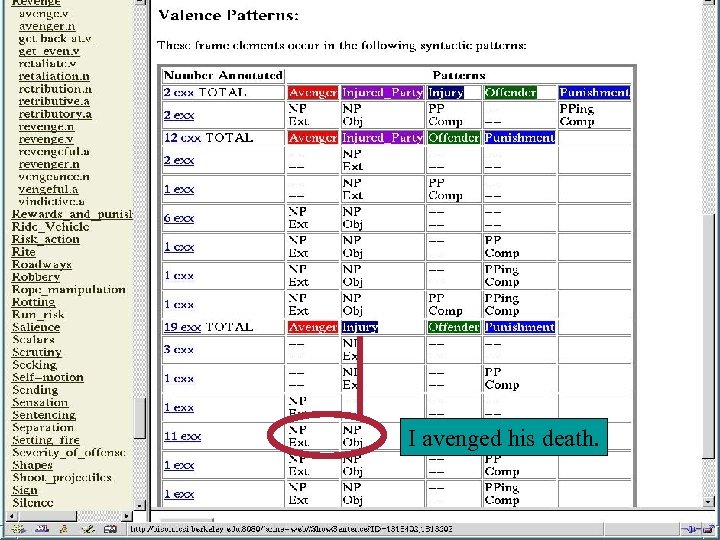Open Mail icon in the component bar
This screenshot has width=720, height=540.
[x=42, y=529]
